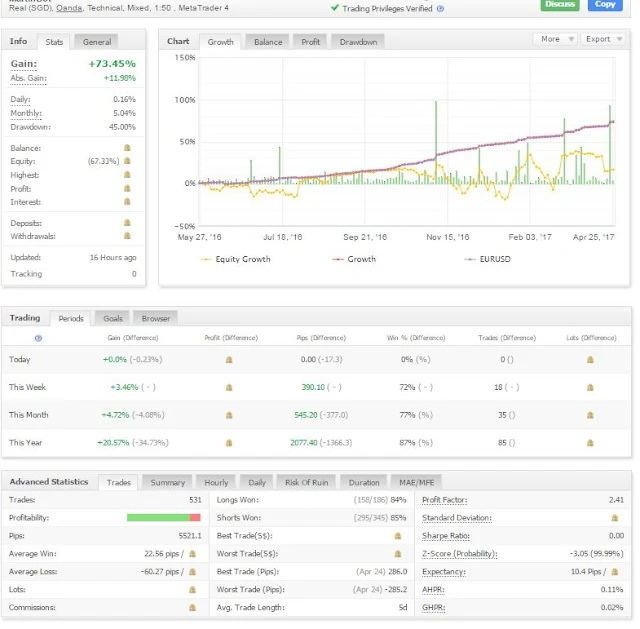The width and height of the screenshot is (640, 629).
Task: Switch to the General info tab
Action: (x=97, y=42)
